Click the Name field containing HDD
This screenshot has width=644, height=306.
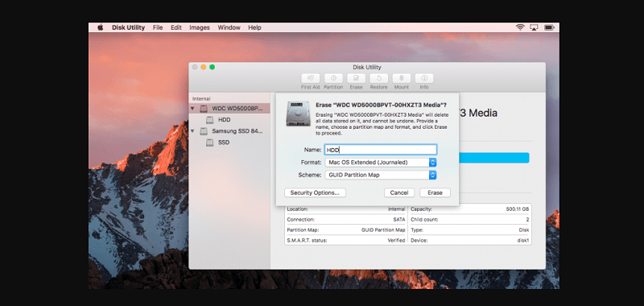pos(380,150)
